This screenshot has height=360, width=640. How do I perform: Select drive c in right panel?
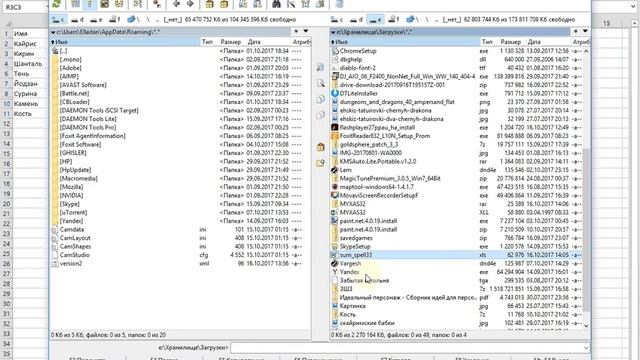coord(337,19)
